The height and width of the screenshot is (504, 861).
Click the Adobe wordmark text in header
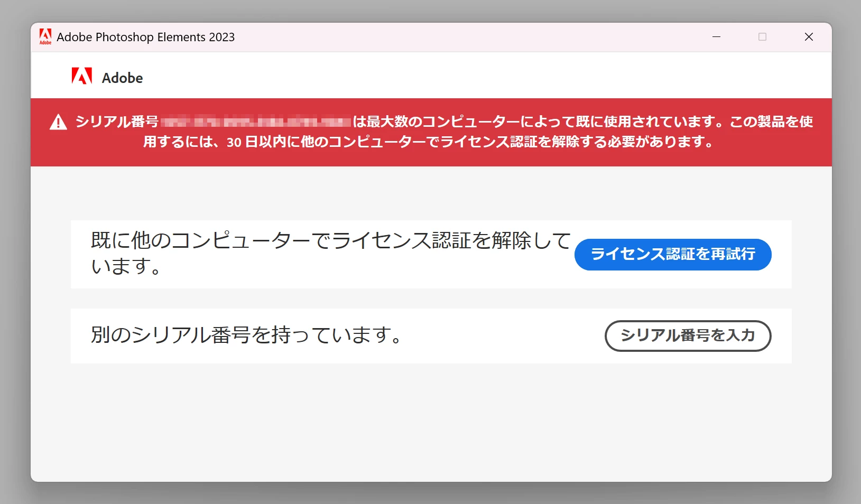point(122,78)
